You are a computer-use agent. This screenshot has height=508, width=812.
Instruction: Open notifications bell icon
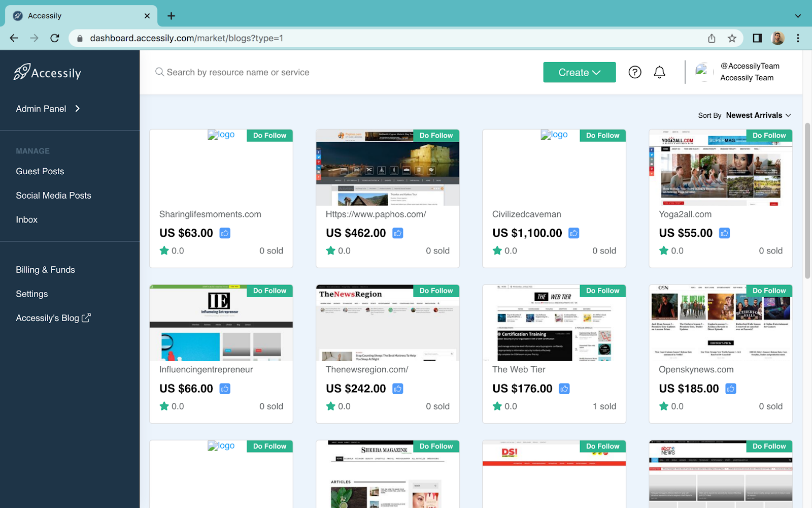(x=659, y=72)
